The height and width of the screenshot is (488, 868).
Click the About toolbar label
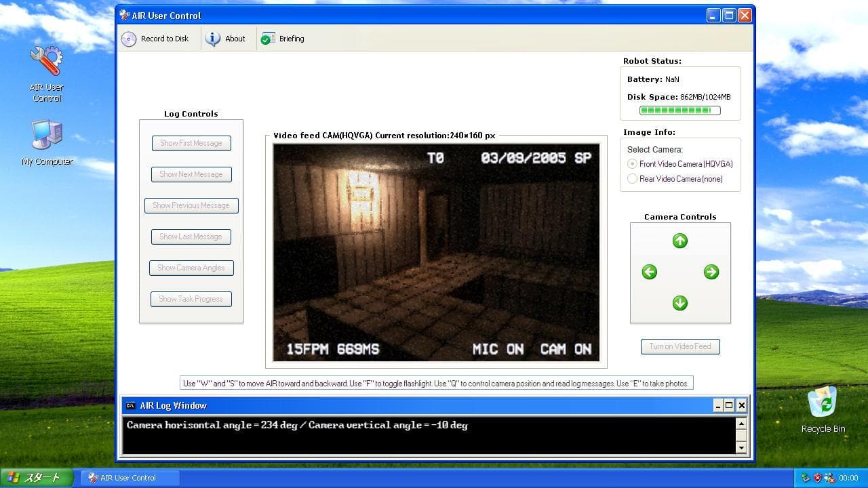pyautogui.click(x=235, y=39)
